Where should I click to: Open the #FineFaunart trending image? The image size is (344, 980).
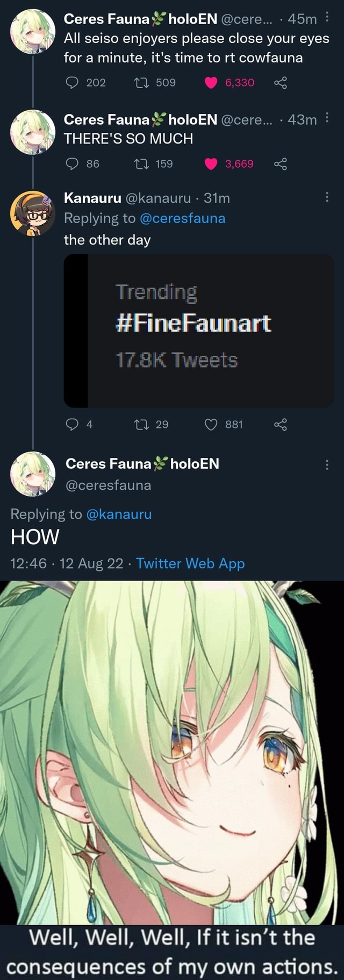(199, 331)
